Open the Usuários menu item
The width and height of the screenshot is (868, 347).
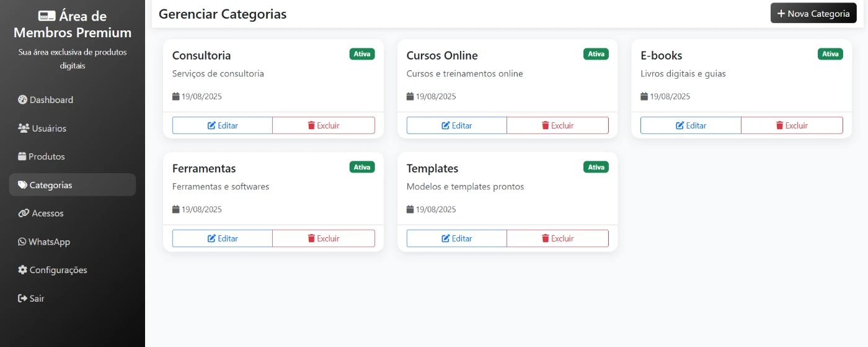click(48, 128)
